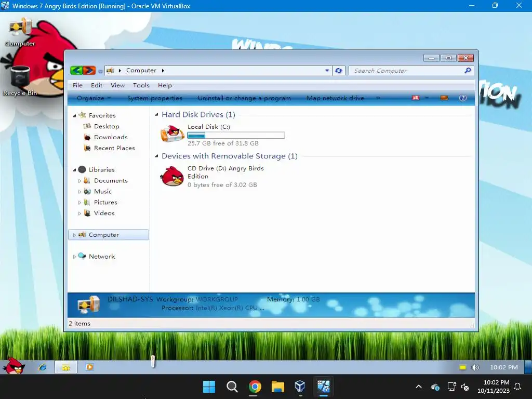Viewport: 532px width, 399px height.
Task: Collapse the Hard Disk Drives group
Action: (x=156, y=115)
